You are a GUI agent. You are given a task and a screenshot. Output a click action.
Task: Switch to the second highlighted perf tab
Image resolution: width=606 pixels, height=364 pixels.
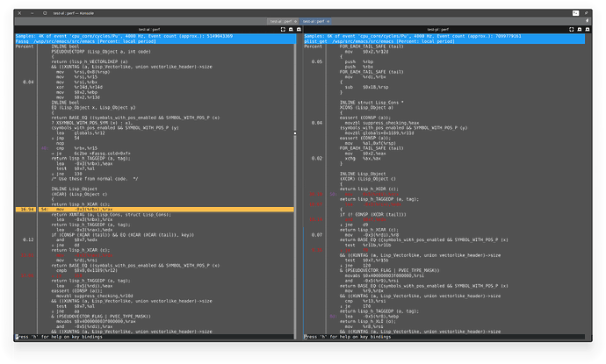click(x=314, y=22)
